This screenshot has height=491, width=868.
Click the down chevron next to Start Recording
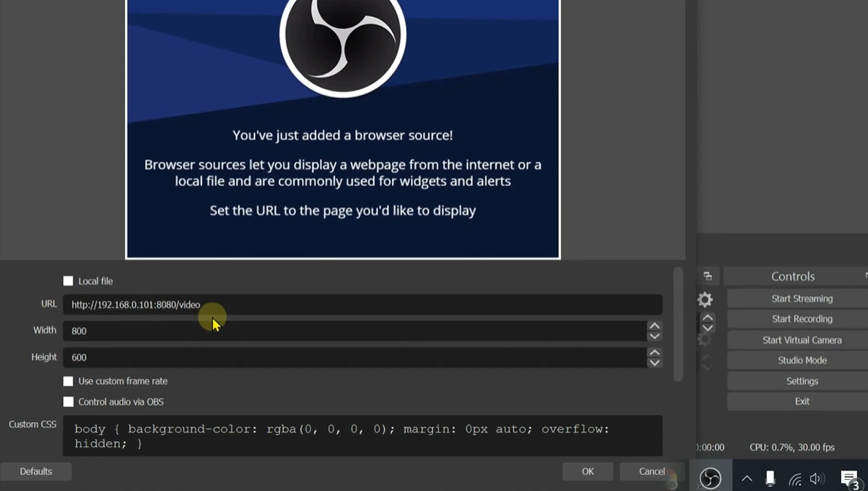(x=707, y=328)
